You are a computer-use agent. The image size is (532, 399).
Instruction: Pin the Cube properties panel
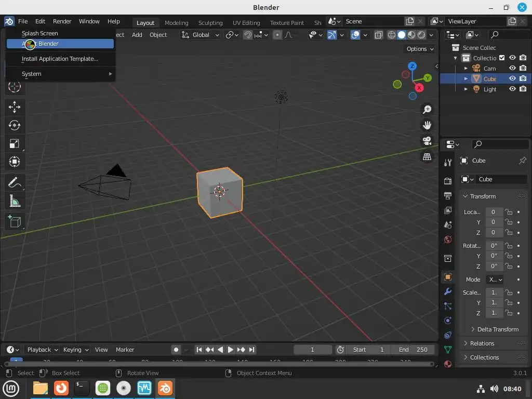[522, 161]
